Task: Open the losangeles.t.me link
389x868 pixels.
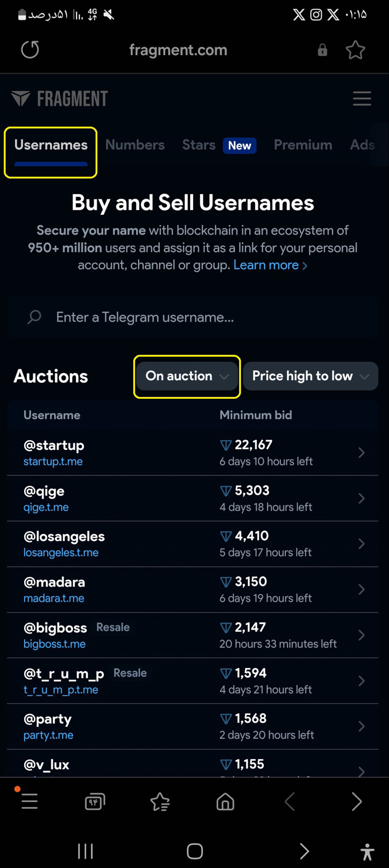Action: (x=61, y=553)
